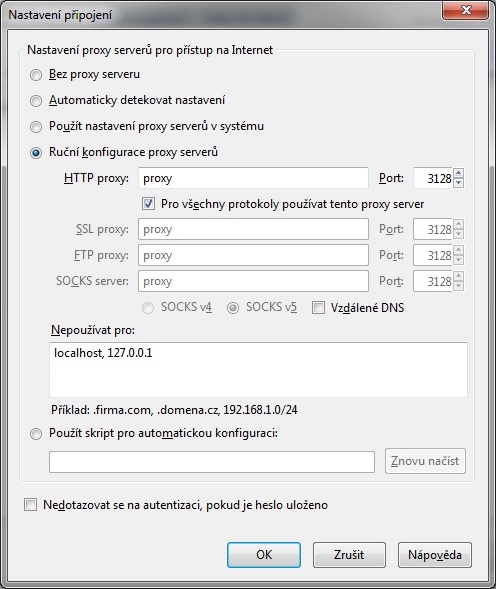
Task: Select the 'Bez proxy serveru' radio option
Action: pos(36,75)
